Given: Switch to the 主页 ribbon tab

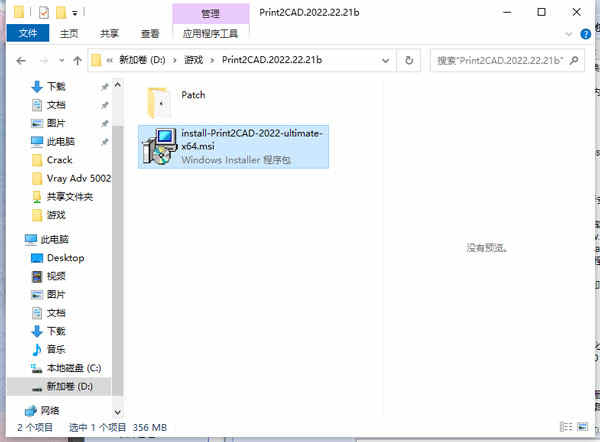Looking at the screenshot, I should tap(69, 34).
